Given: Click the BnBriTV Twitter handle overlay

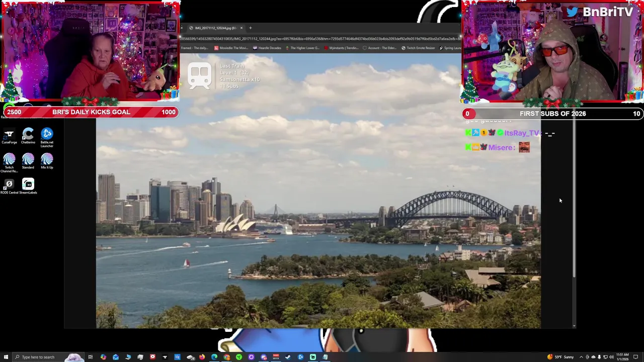Looking at the screenshot, I should (x=601, y=12).
